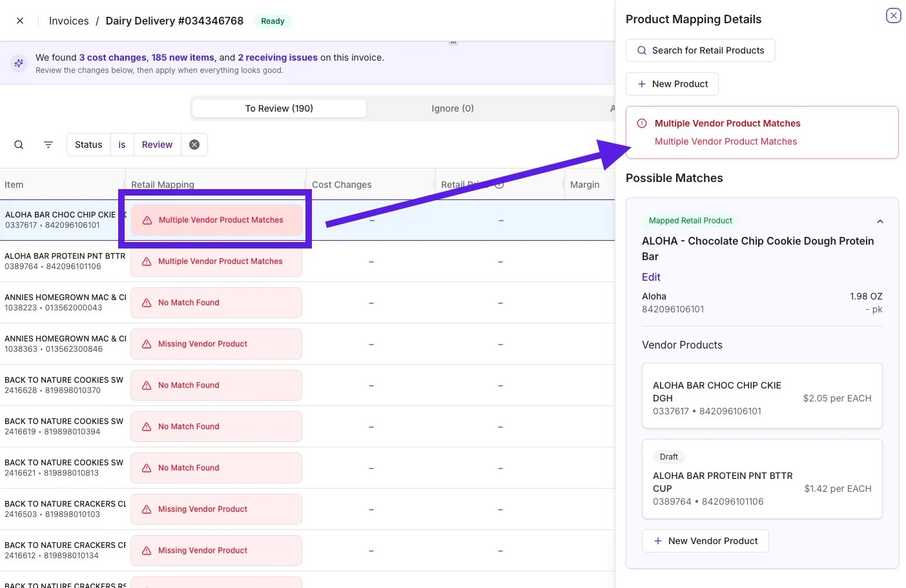The image size is (906, 588).
Task: Click the search magnifier icon above the table
Action: pos(19,145)
